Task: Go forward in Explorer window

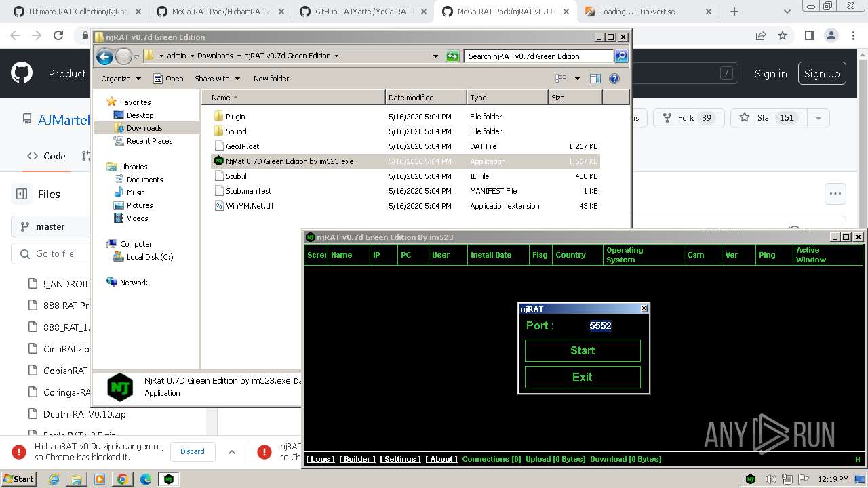Action: pos(123,56)
